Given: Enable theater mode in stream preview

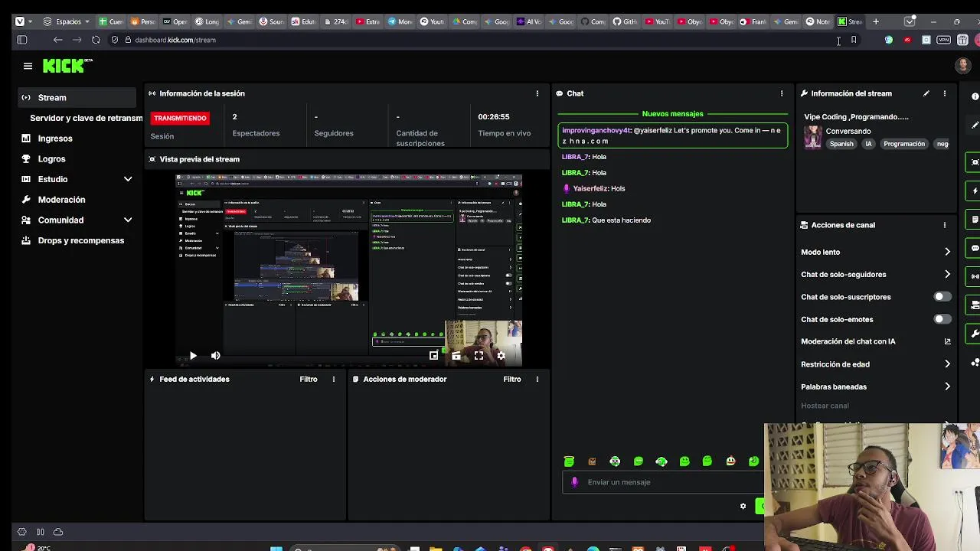Looking at the screenshot, I should [x=456, y=355].
